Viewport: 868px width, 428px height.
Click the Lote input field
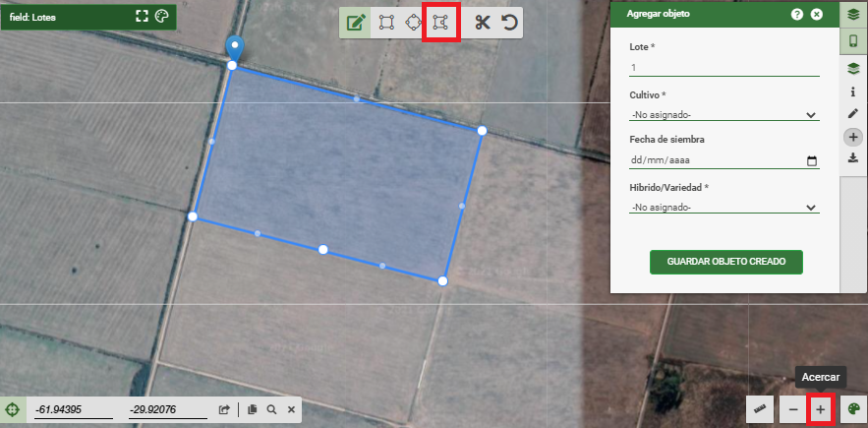tap(724, 68)
